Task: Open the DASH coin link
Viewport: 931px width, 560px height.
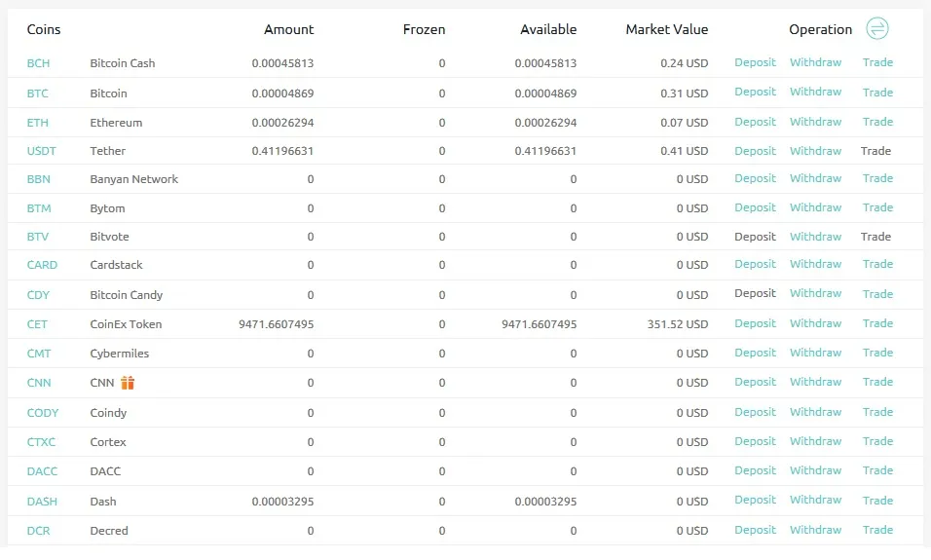Action: (42, 502)
